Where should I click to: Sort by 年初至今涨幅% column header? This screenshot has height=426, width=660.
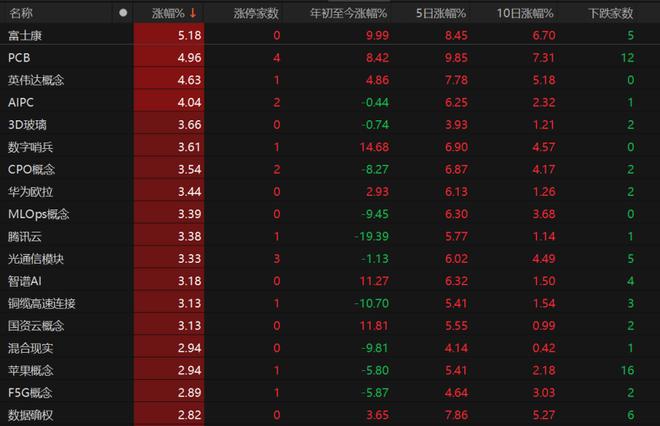click(348, 13)
